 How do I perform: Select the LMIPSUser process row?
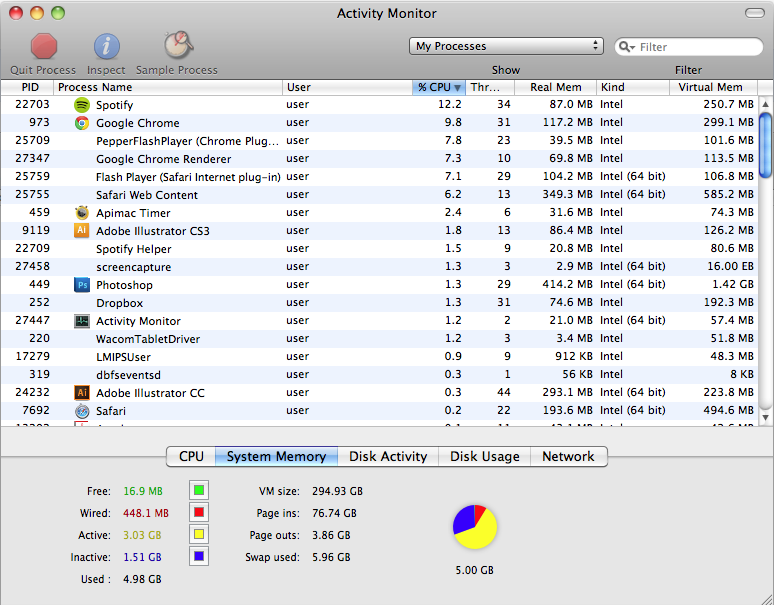pyautogui.click(x=379, y=357)
